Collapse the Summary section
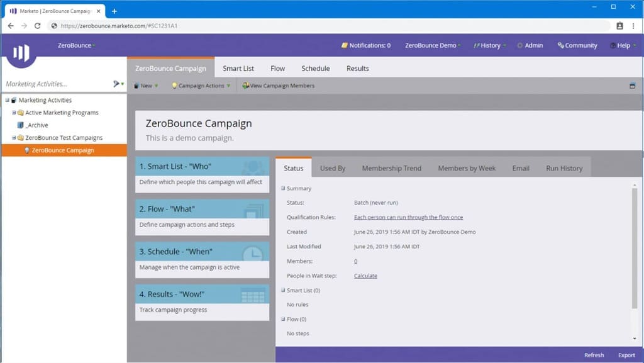The height and width of the screenshot is (363, 644). point(283,188)
